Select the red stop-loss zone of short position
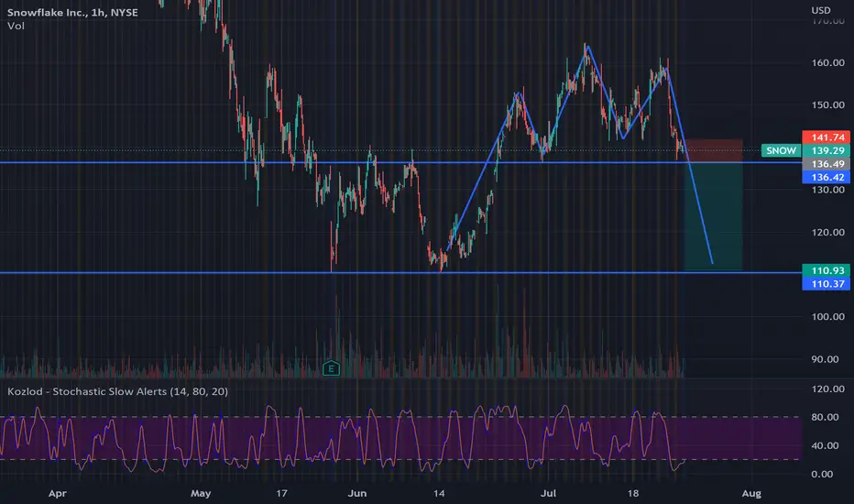Viewport: 854px width, 504px height. pos(714,150)
